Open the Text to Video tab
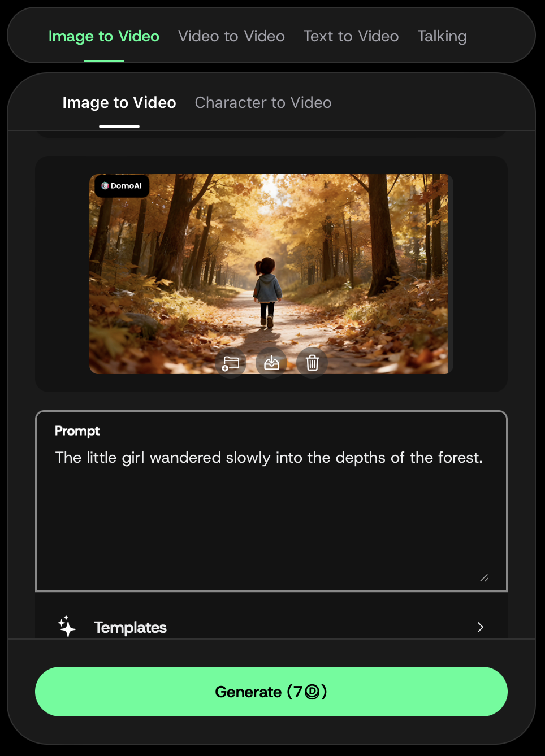 tap(351, 36)
